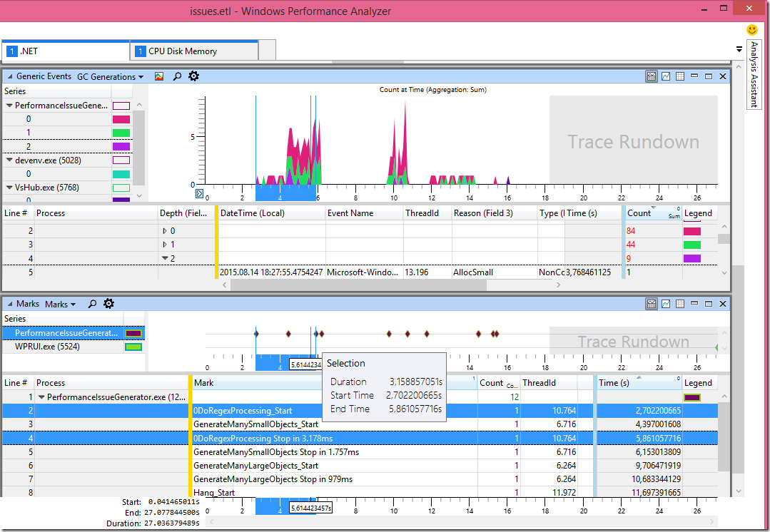This screenshot has height=532, width=770.
Task: Click the ThreadId column header in Marks table
Action: click(549, 383)
